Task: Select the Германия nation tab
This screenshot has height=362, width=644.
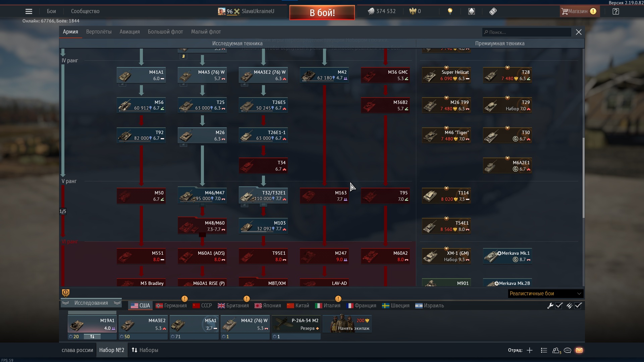Action: pyautogui.click(x=171, y=306)
